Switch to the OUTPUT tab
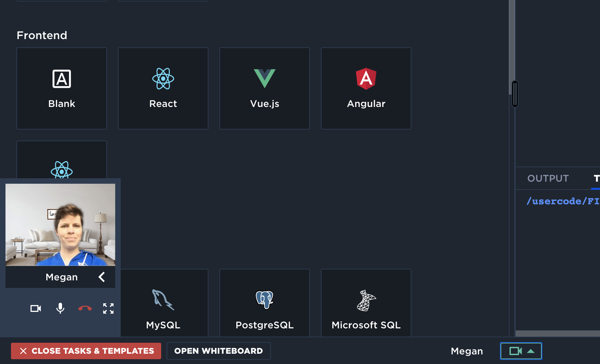 click(x=548, y=178)
